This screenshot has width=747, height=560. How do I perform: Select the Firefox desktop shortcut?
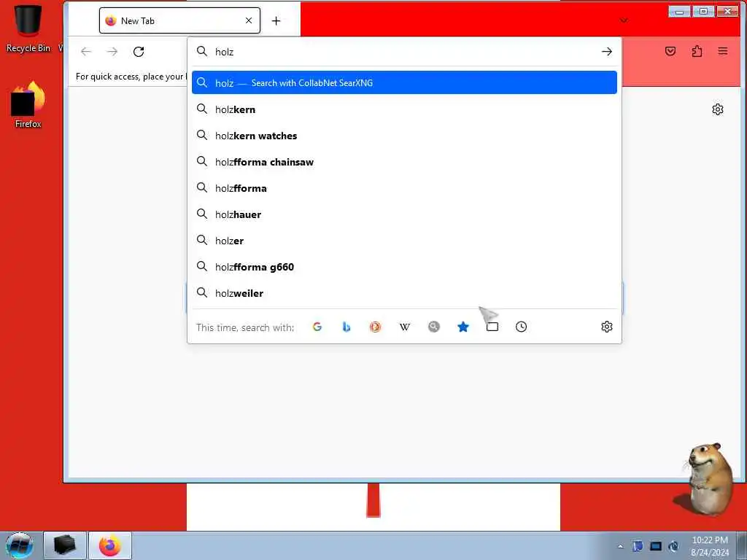point(28,105)
